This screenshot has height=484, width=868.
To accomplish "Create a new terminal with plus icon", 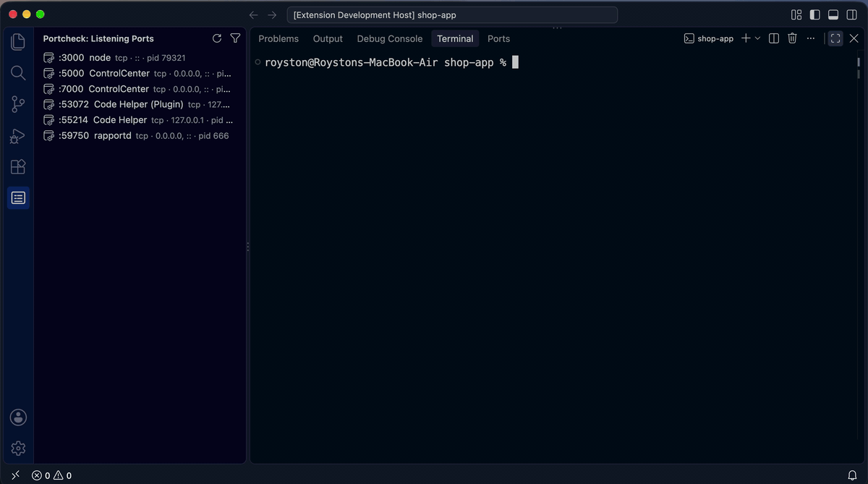I will pos(746,38).
